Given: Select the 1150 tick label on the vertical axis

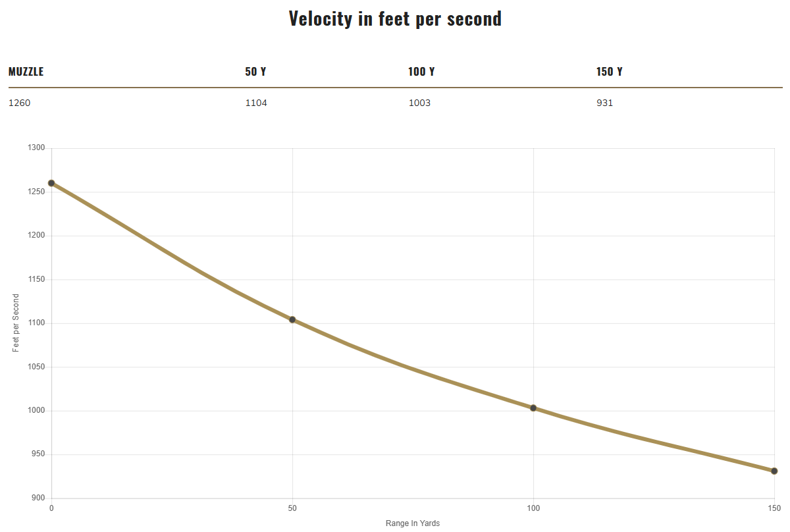Looking at the screenshot, I should pyautogui.click(x=37, y=280).
